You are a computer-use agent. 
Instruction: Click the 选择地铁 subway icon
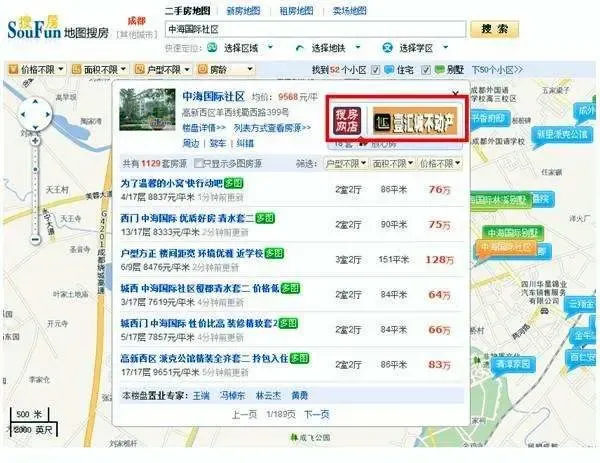point(300,48)
